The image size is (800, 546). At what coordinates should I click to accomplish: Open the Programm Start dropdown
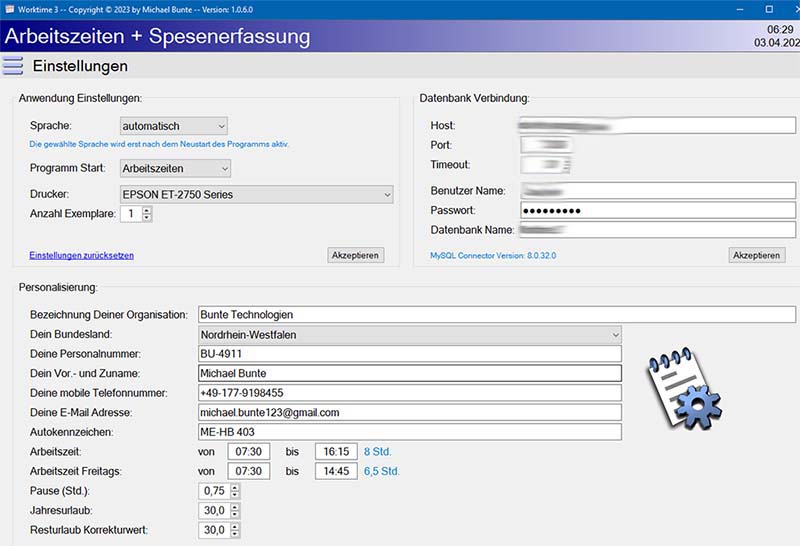[x=176, y=168]
